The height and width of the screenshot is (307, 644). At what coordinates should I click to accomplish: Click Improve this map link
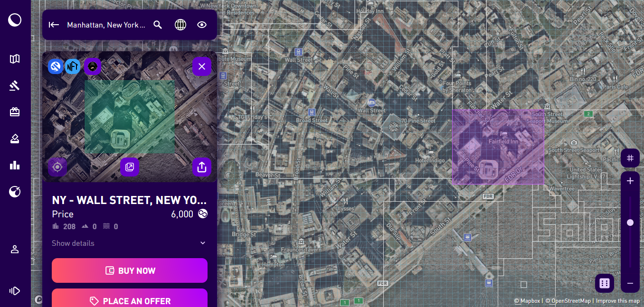618,301
